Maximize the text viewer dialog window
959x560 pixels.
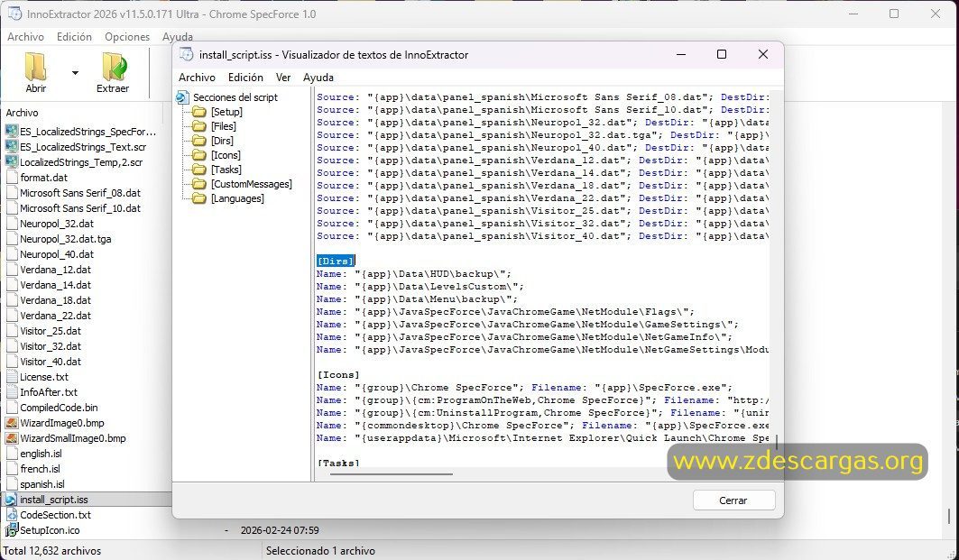click(x=722, y=54)
